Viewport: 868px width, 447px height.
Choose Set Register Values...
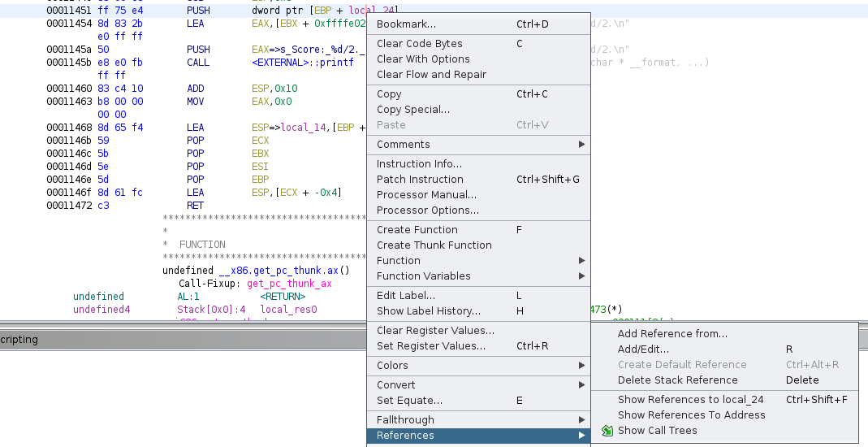(x=430, y=346)
